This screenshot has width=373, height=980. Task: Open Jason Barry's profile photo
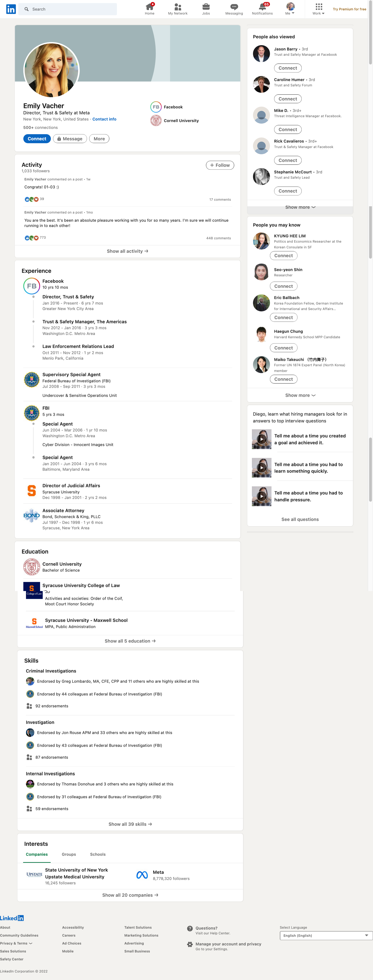pyautogui.click(x=262, y=54)
